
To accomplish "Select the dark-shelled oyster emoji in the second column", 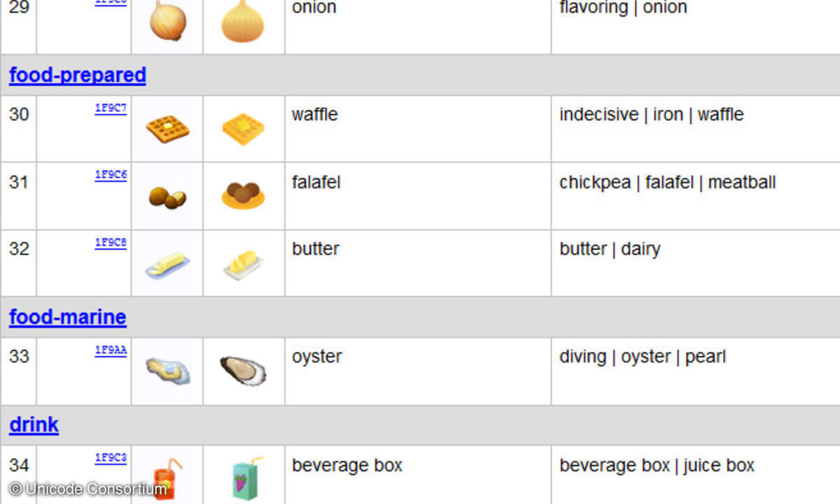I will point(243,370).
